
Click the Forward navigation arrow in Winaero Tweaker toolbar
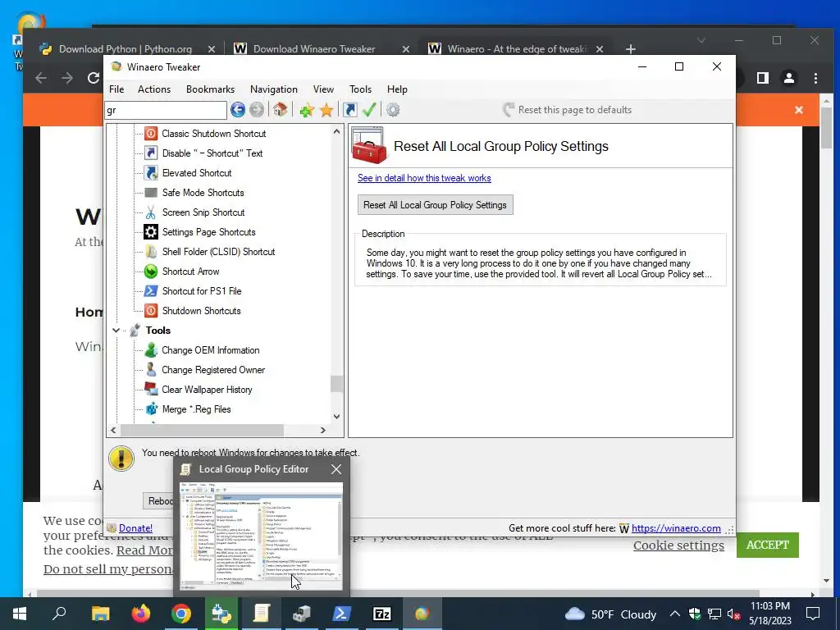[x=257, y=110]
